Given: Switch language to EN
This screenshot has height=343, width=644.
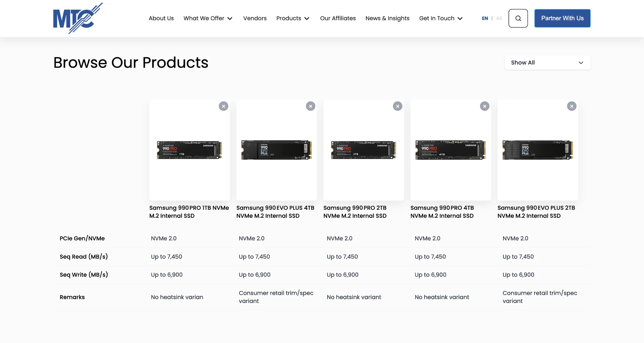Looking at the screenshot, I should [485, 18].
